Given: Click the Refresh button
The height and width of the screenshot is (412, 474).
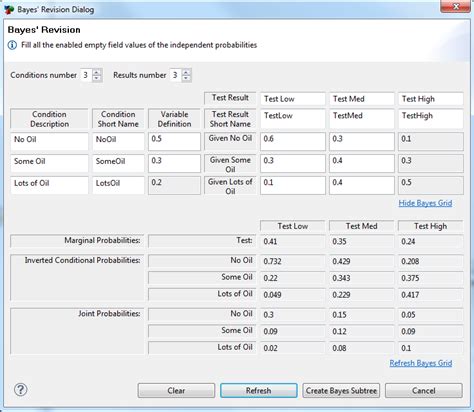Looking at the screenshot, I should [258, 390].
